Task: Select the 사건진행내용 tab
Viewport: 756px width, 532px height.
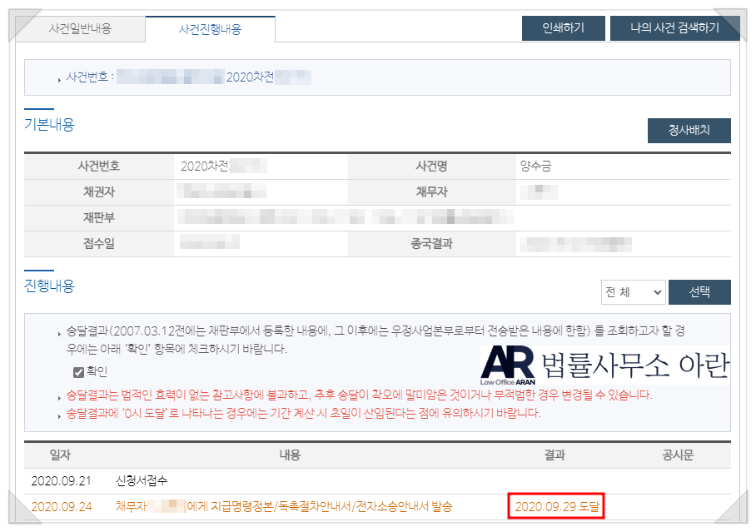Action: (210, 29)
